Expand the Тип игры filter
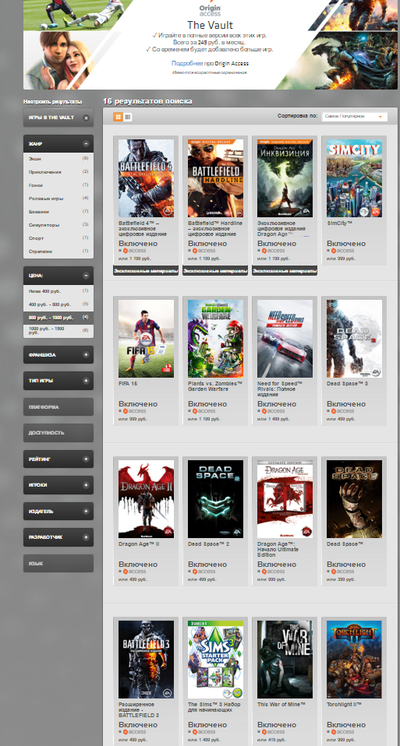The image size is (400, 746). tap(86, 381)
